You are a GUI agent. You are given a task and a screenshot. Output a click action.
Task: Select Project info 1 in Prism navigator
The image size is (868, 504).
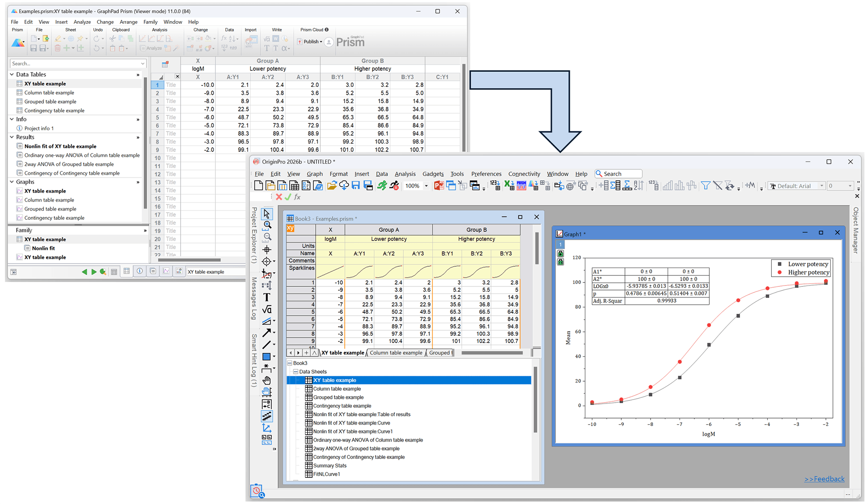click(x=39, y=129)
